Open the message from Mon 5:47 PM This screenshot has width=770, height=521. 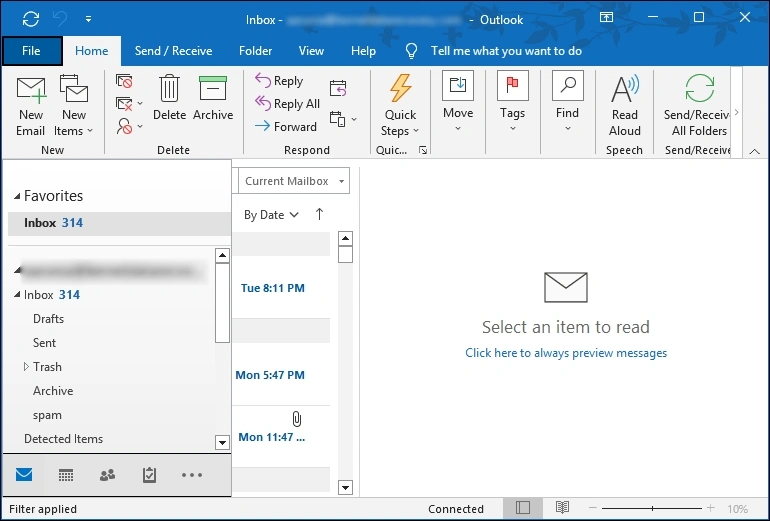[281, 375]
